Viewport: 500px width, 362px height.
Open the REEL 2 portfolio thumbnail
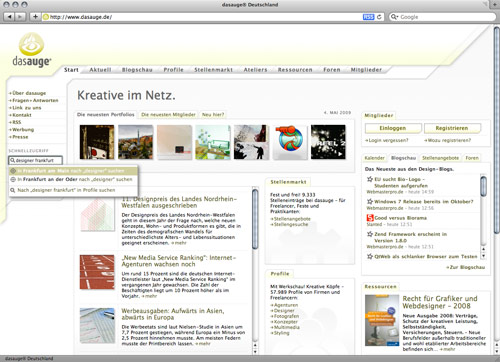tap(328, 142)
